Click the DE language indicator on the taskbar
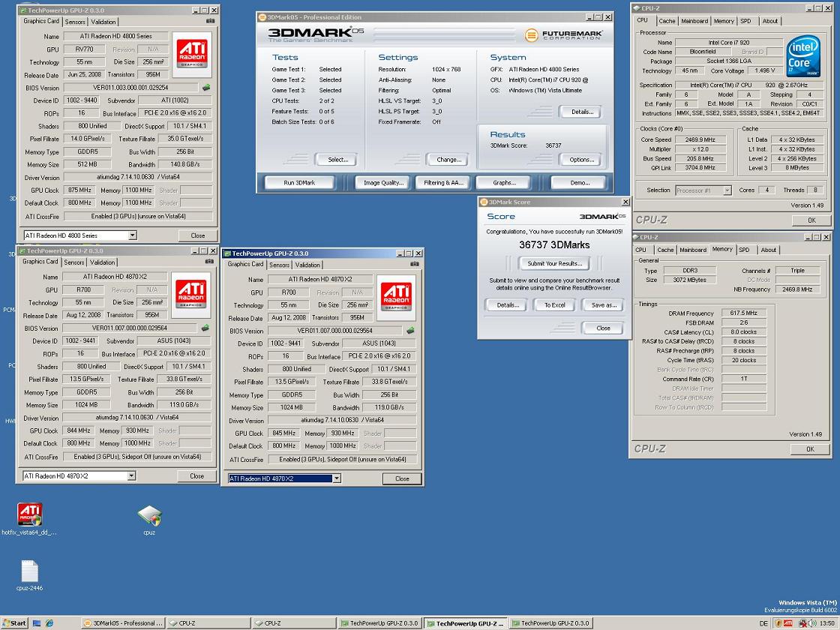This screenshot has width=840, height=630. tap(763, 623)
